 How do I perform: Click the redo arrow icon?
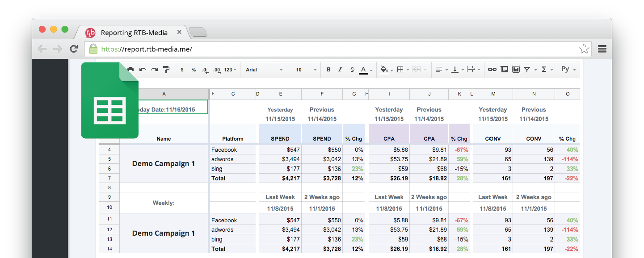[x=154, y=70]
